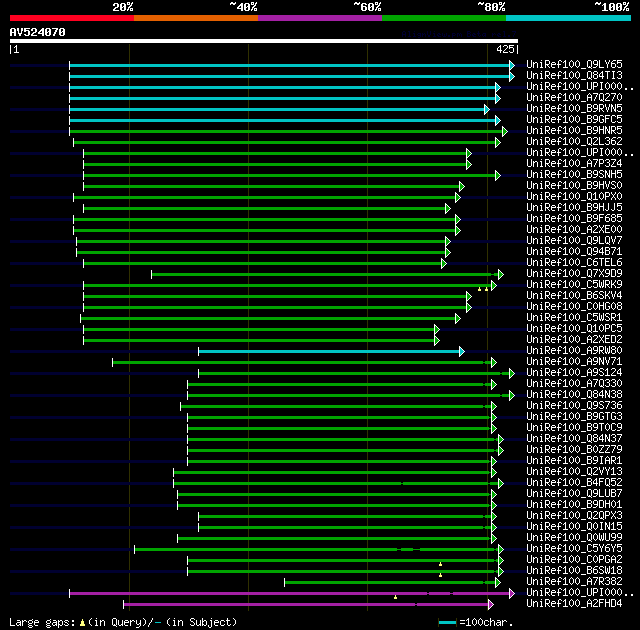
Task: Click the UniRef100_Q2VY13 label
Action: pyautogui.click(x=574, y=472)
